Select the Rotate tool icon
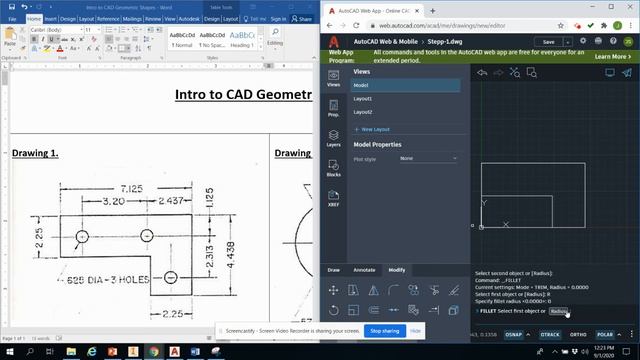Image resolution: width=640 pixels, height=360 pixels. 333,310
